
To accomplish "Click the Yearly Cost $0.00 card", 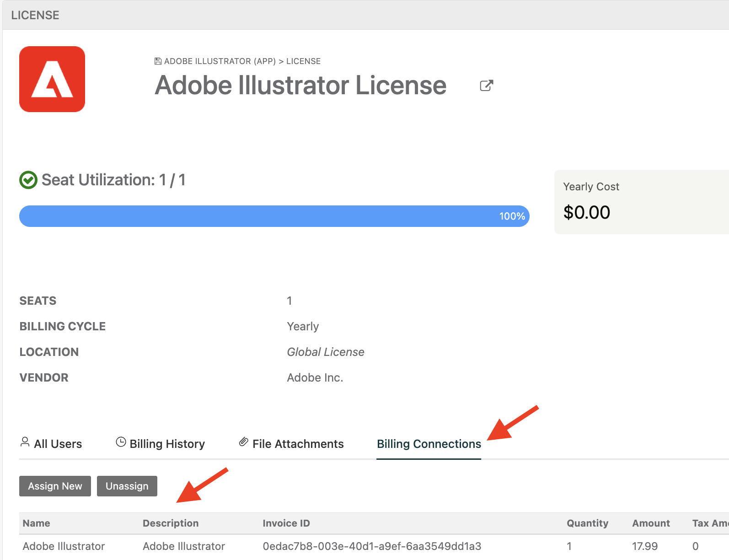I will coord(640,202).
